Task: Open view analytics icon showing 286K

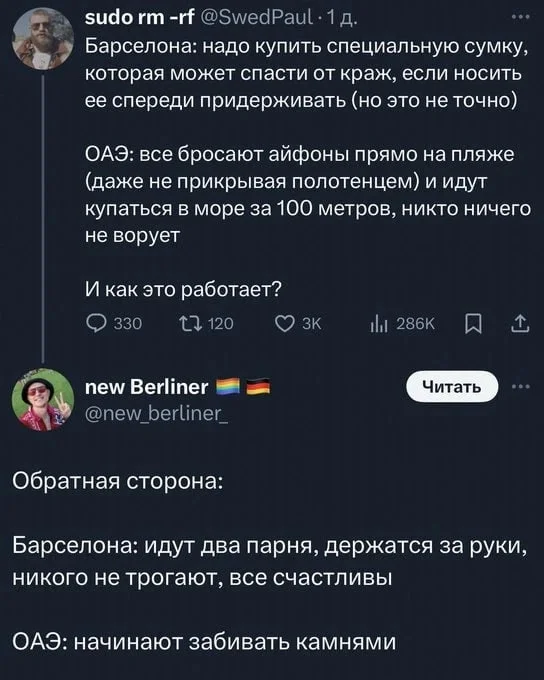Action: tap(379, 324)
